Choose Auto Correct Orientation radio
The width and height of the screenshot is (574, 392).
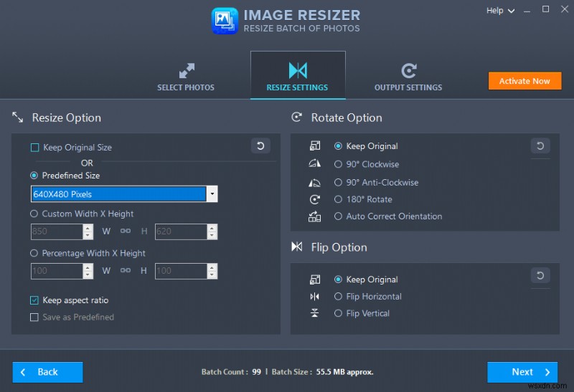click(338, 216)
